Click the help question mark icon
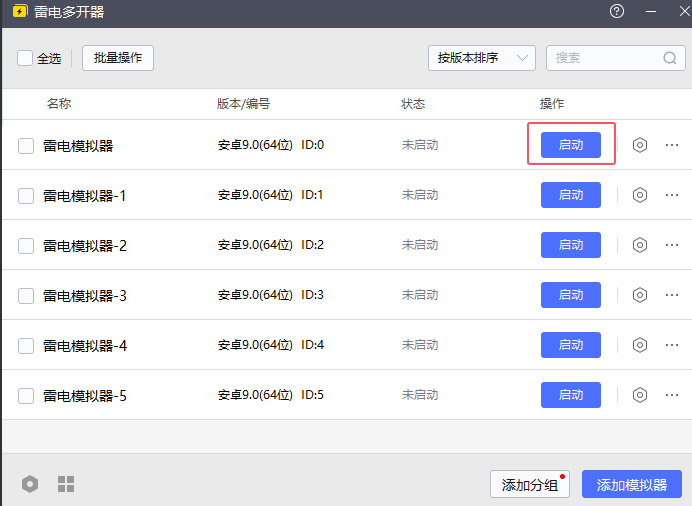The image size is (692, 506). pos(617,11)
